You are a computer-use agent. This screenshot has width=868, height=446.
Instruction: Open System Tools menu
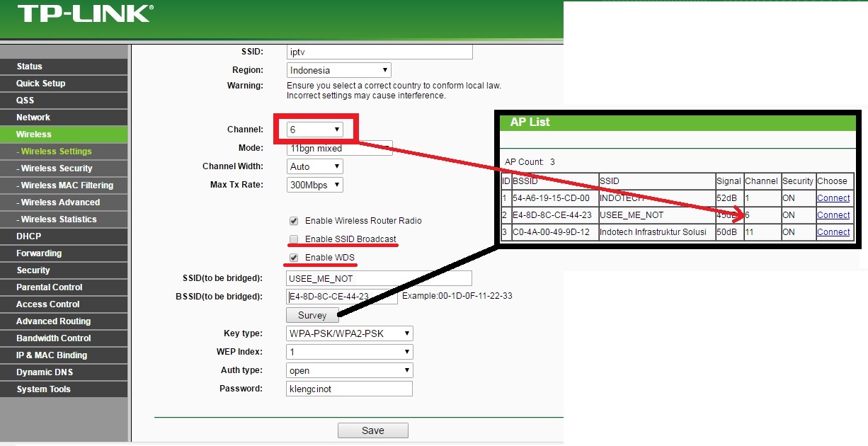(x=44, y=389)
